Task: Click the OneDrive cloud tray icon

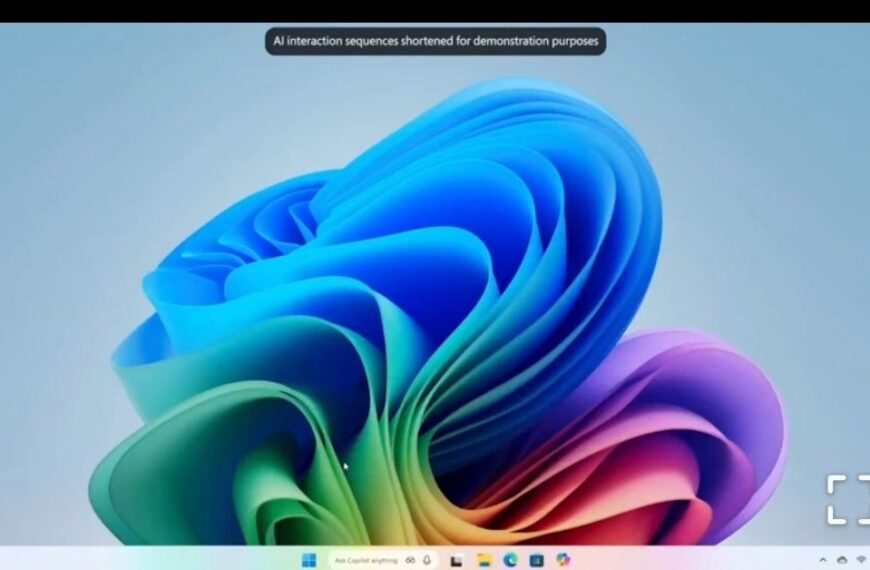Action: coord(842,561)
